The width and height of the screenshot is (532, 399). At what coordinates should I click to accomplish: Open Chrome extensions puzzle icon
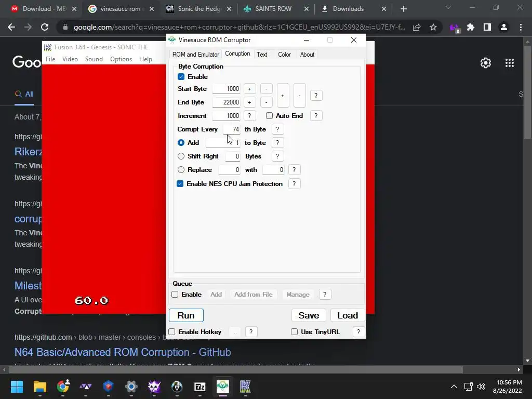[x=471, y=27]
